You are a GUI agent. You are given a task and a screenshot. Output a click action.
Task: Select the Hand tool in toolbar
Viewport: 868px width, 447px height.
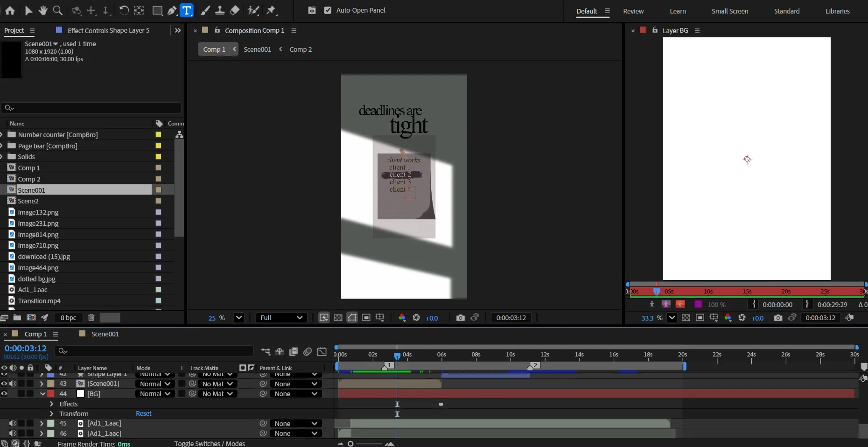pos(43,10)
